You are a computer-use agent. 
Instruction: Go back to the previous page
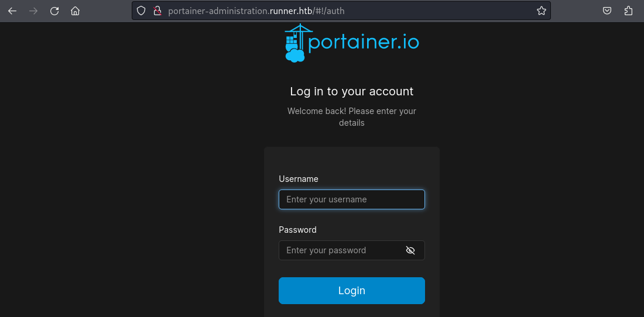coord(12,11)
